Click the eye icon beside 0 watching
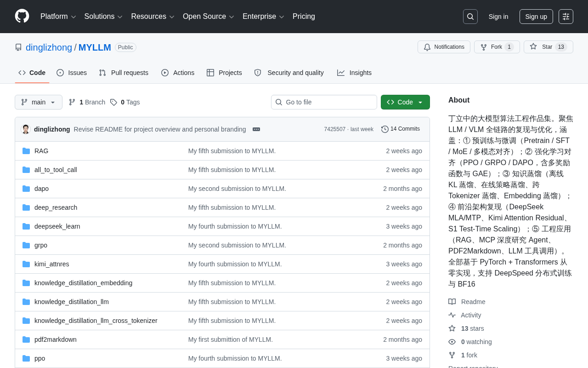Screen dimensions: 588x368 452,342
